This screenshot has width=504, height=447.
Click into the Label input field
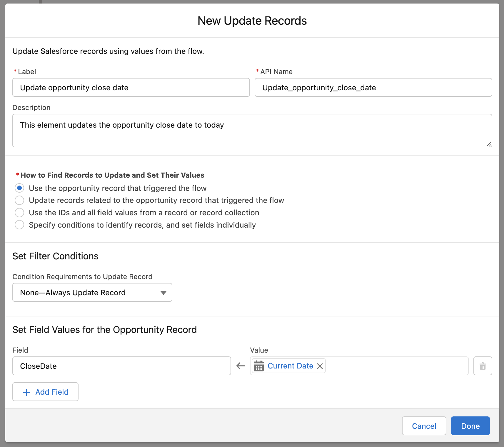[131, 87]
